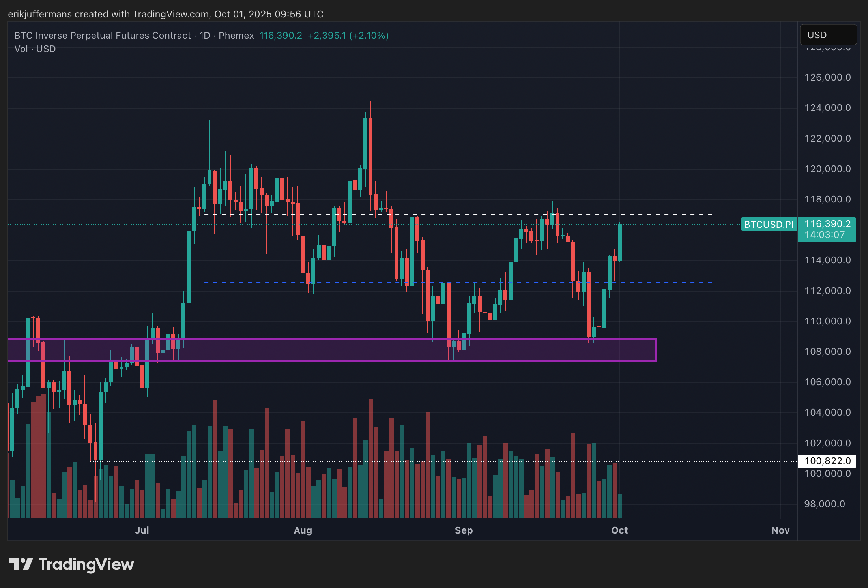Click the Oct marker on time axis
868x588 pixels.
[619, 530]
